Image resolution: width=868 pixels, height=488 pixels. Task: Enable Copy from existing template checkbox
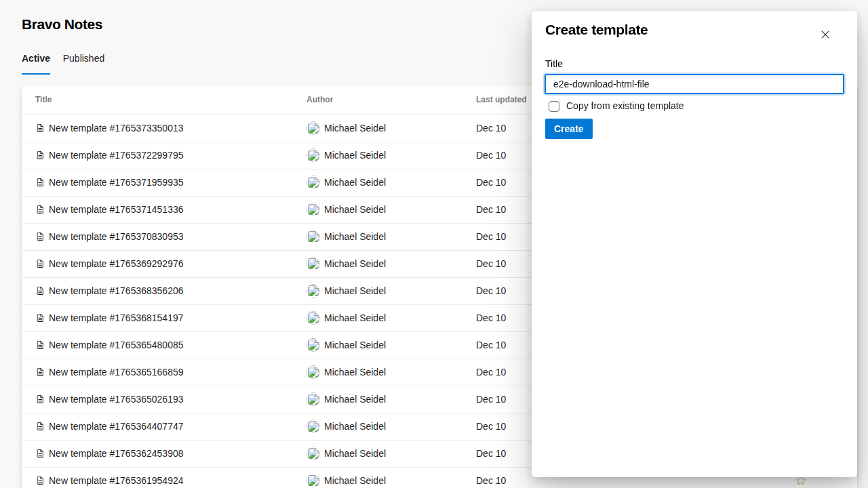(x=554, y=106)
